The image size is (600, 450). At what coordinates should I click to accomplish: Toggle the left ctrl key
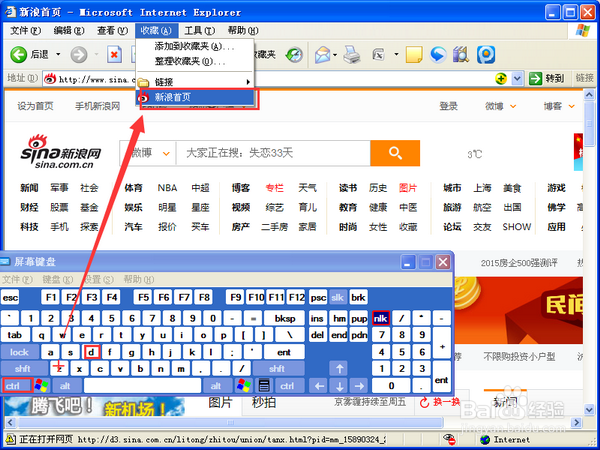tap(17, 386)
